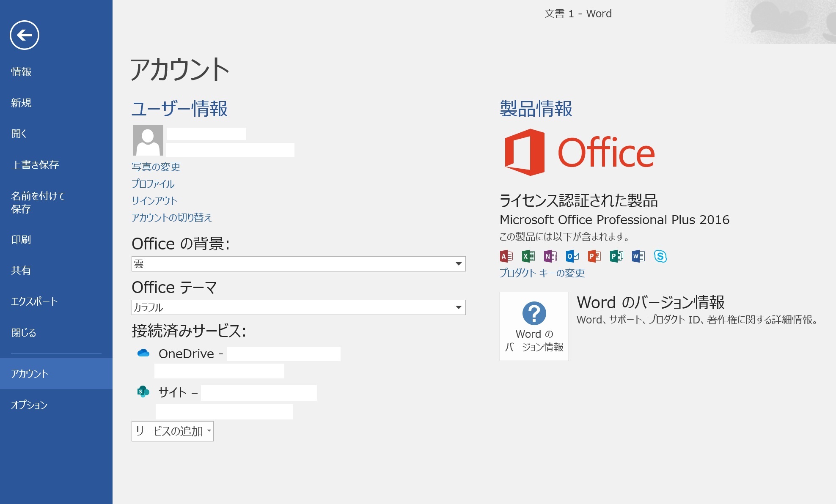
Task: Click the アカウントの切り替え link
Action: 172,218
